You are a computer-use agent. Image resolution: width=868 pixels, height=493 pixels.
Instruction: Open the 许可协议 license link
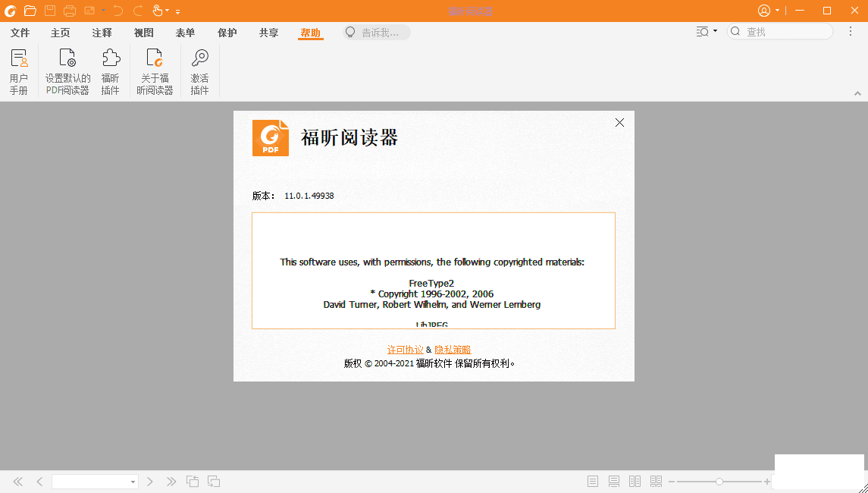click(x=406, y=350)
